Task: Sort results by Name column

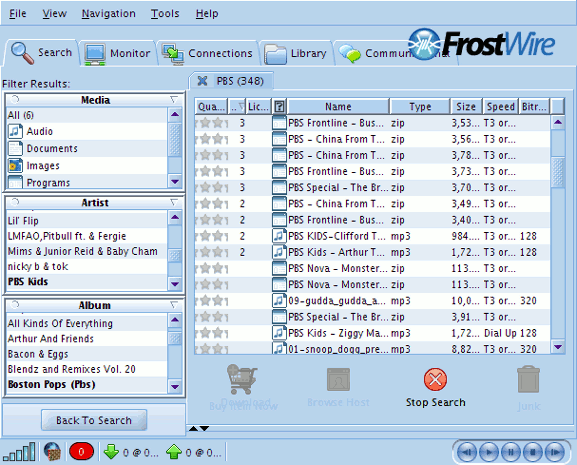Action: coord(338,107)
